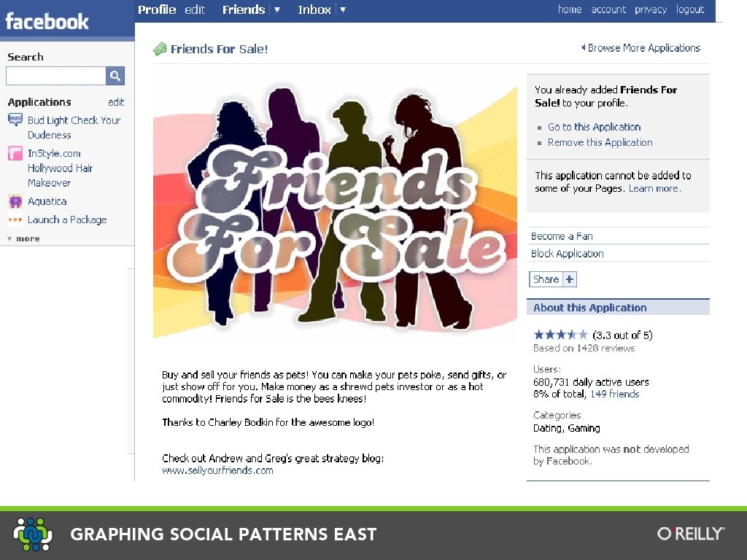The width and height of the screenshot is (747, 560).
Task: Open Bud Light Check Your Dudeness icon
Action: 15,120
